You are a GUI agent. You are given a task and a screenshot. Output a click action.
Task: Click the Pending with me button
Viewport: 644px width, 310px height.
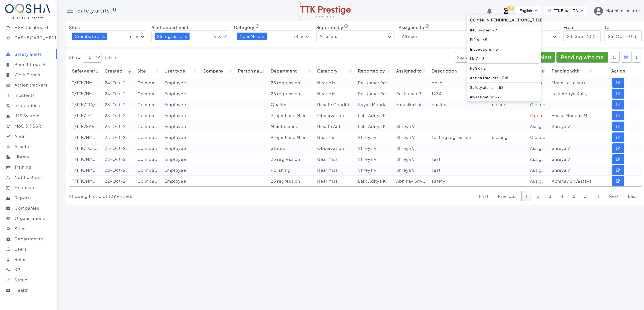coord(582,58)
